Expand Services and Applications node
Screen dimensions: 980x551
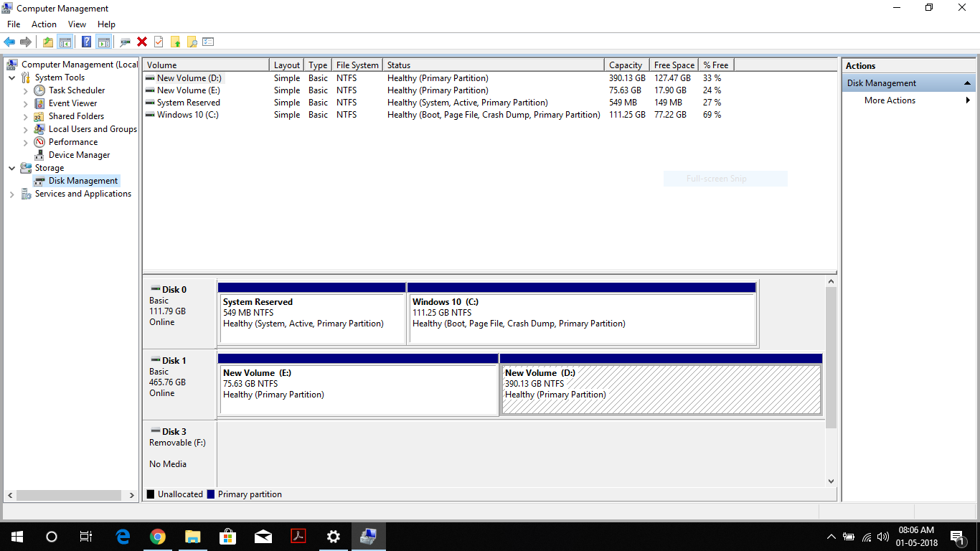12,194
